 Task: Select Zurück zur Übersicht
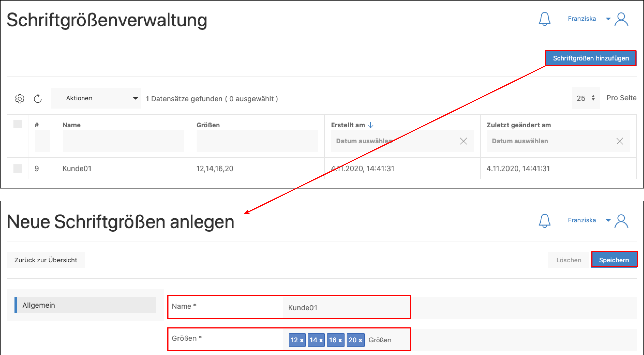coord(46,260)
